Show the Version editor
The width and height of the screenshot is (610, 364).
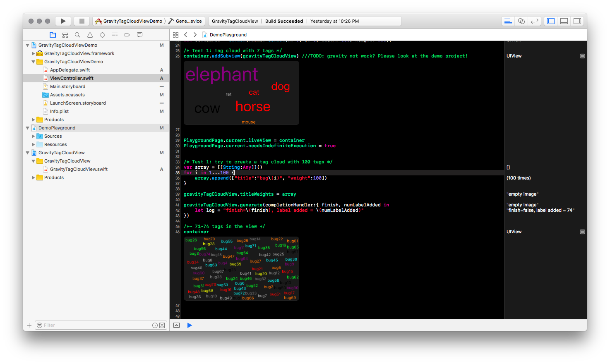535,21
